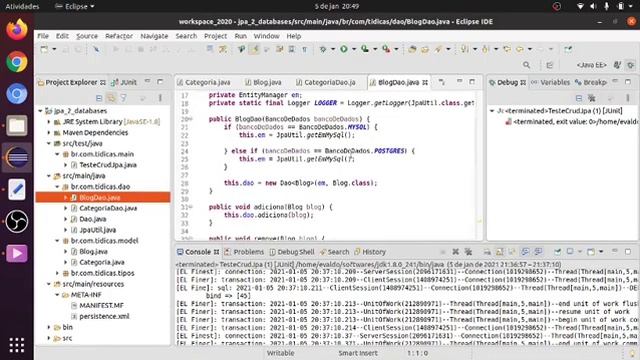Viewport: 640px width, 360px height.
Task: Toggle Link with Editor in Project Explorer
Action: pyautogui.click(x=111, y=98)
